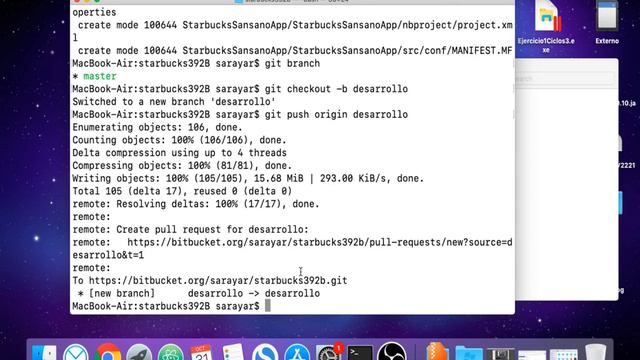Click 'Counting objects: 100% (106/106)' line
Viewport: 640px width, 360px height.
tap(180, 140)
